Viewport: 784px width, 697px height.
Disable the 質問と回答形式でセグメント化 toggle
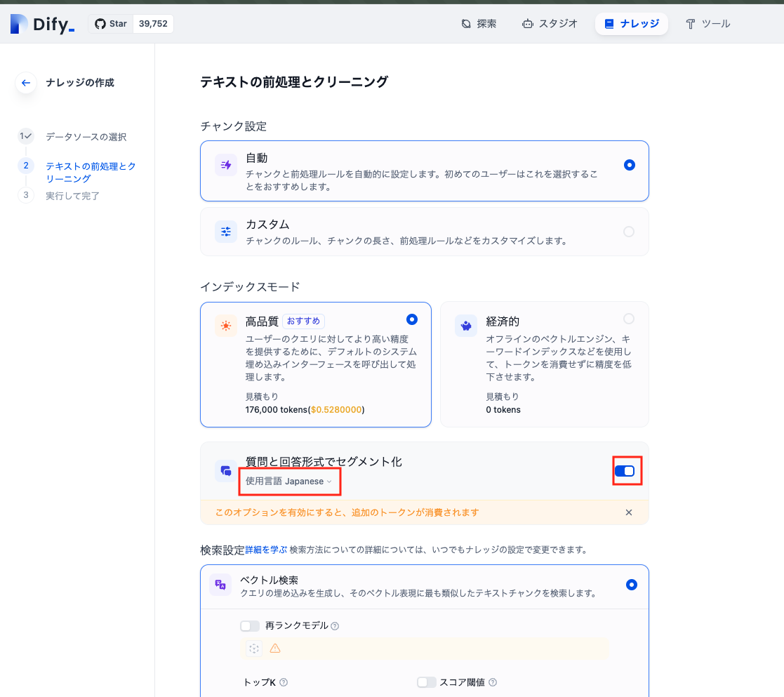pos(625,471)
